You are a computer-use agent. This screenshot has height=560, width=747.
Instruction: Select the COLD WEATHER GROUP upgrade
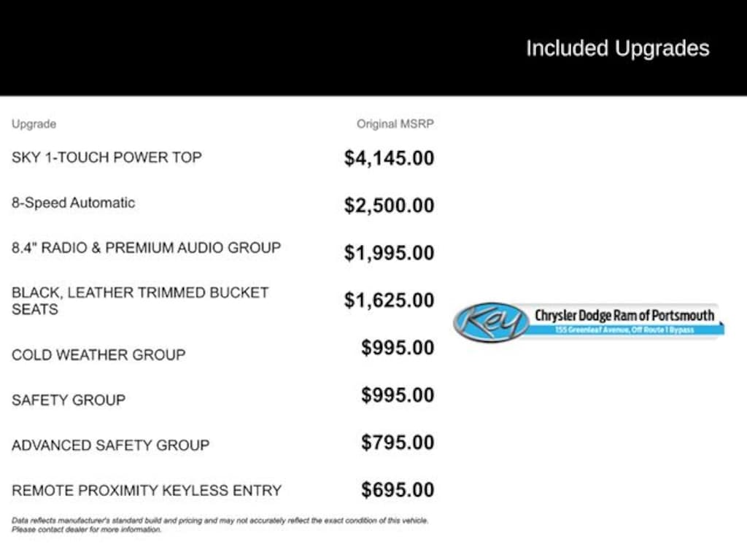tap(98, 355)
